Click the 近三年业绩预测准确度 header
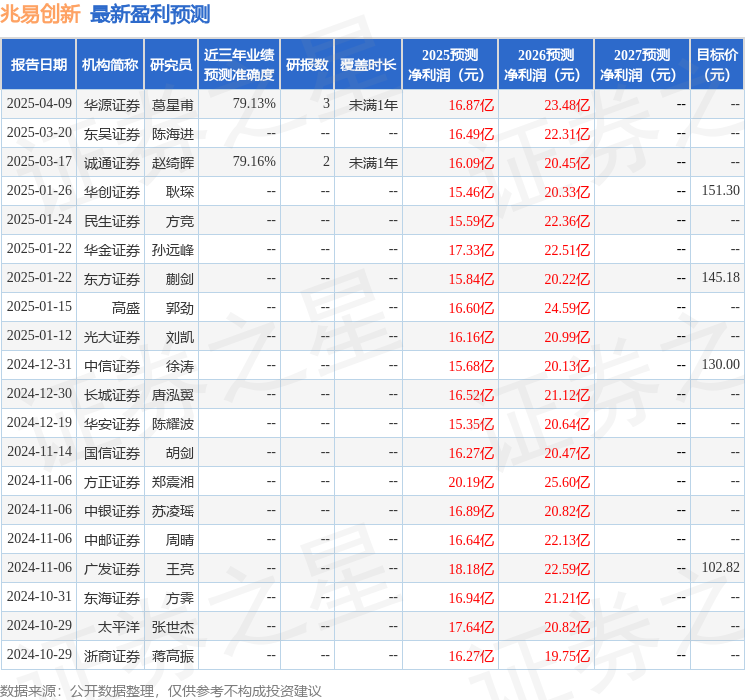The height and width of the screenshot is (700, 745). click(239, 65)
